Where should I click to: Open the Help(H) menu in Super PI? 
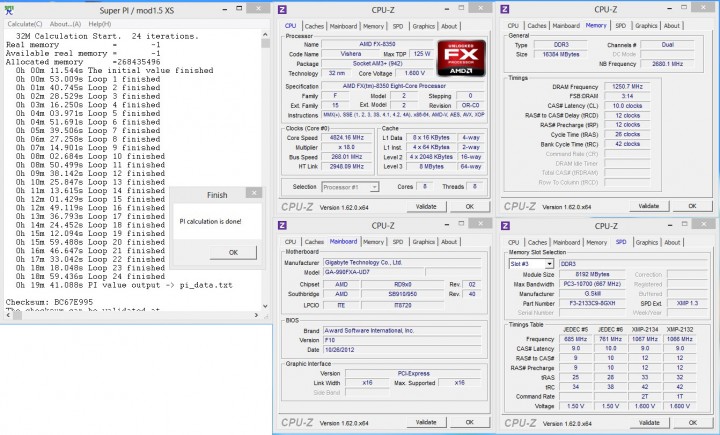pos(100,24)
